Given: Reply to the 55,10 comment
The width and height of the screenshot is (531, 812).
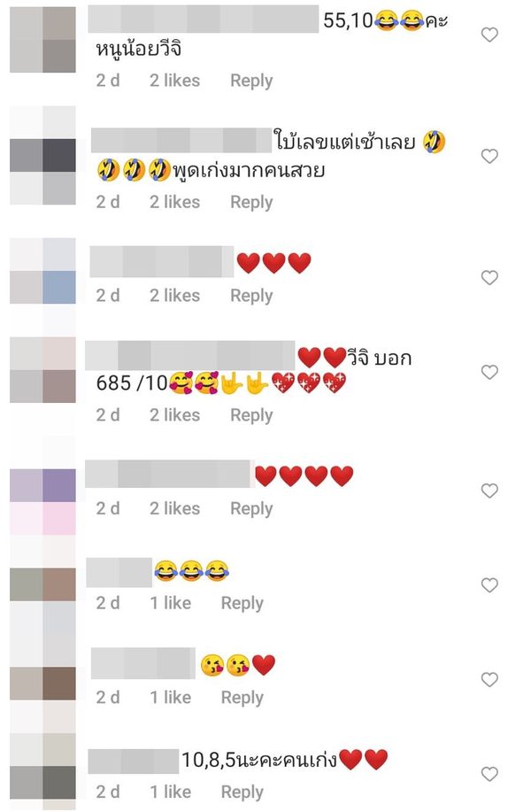Looking at the screenshot, I should pyautogui.click(x=251, y=81).
